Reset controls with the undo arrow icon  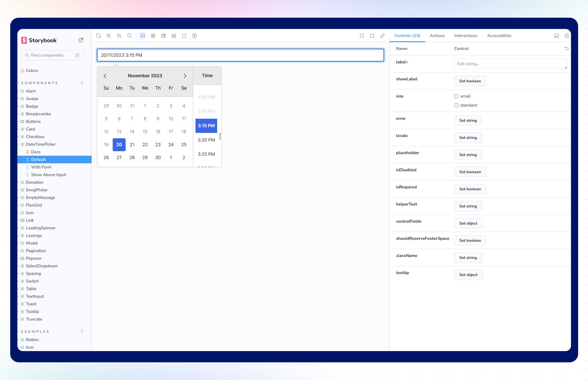point(567,49)
